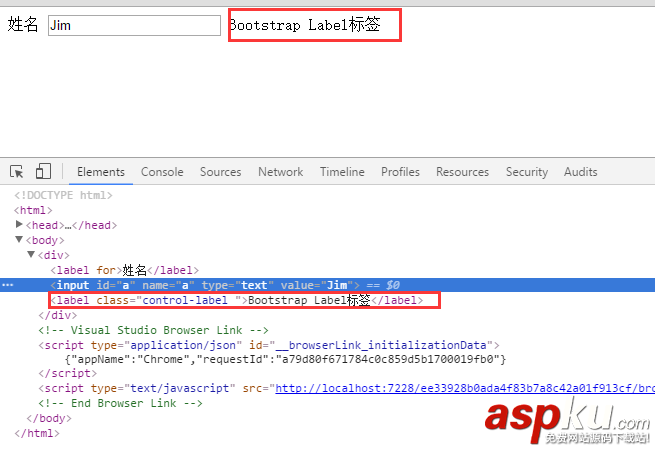Click the name input field containing Jim
Screen dimensions: 655x450
click(134, 25)
